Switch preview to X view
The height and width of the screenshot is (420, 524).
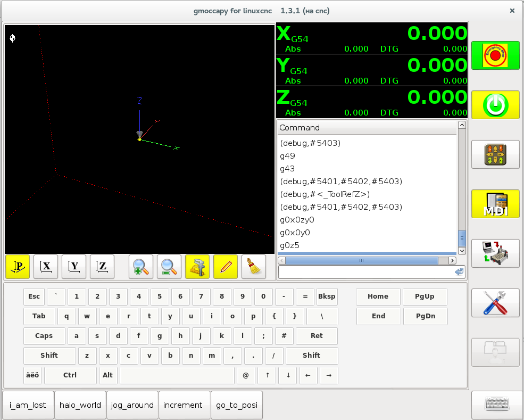(x=46, y=267)
